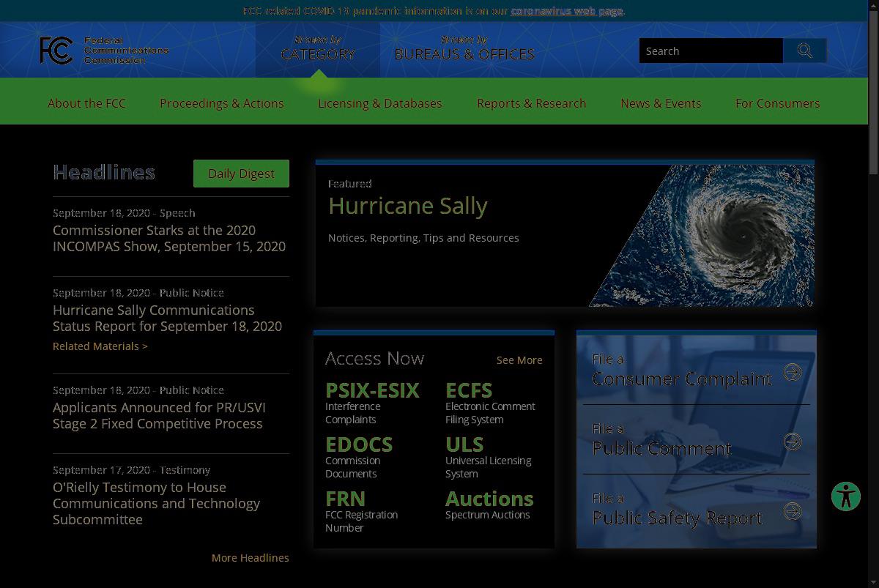The image size is (879, 588).
Task: Click the Headlines section heading
Action: (x=104, y=172)
